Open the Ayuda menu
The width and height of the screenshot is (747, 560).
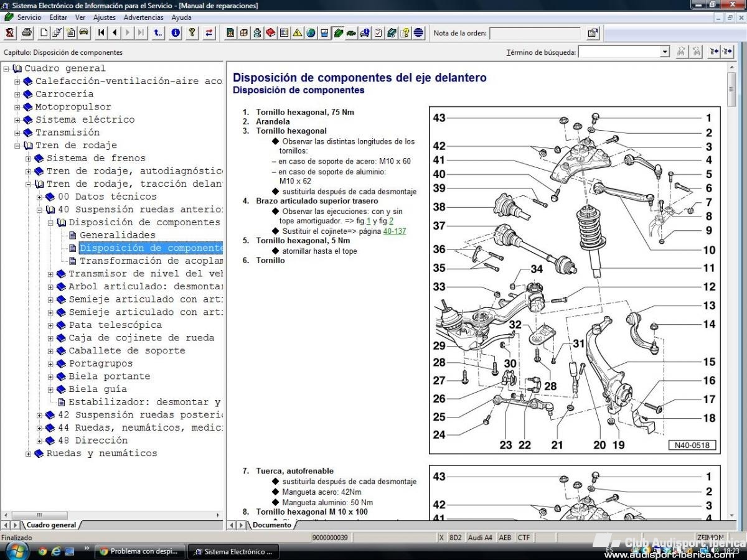tap(181, 17)
